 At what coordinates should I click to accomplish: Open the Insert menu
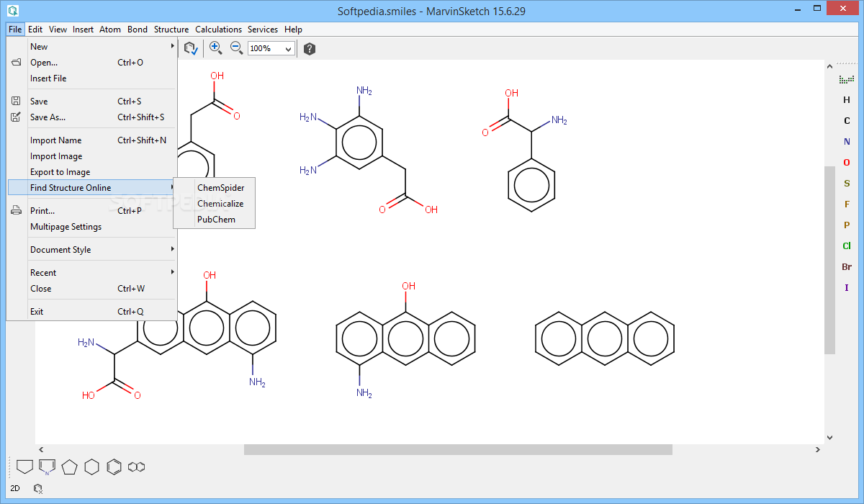coord(83,30)
